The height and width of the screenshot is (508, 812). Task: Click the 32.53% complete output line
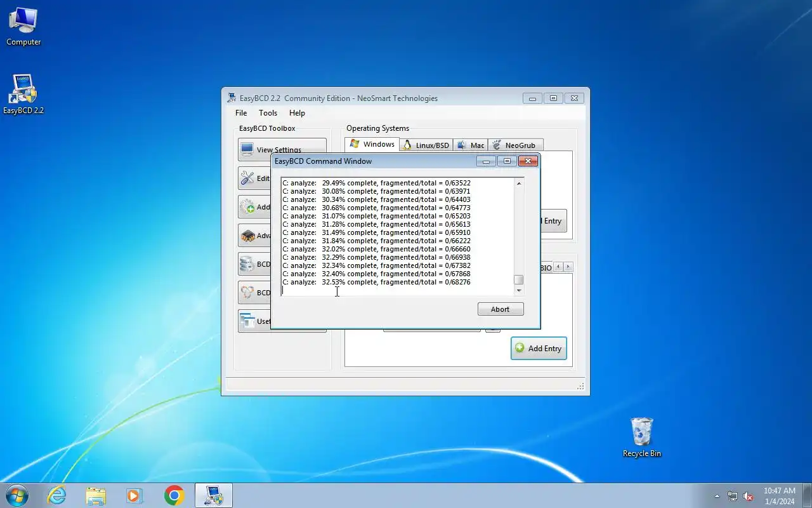(376, 282)
